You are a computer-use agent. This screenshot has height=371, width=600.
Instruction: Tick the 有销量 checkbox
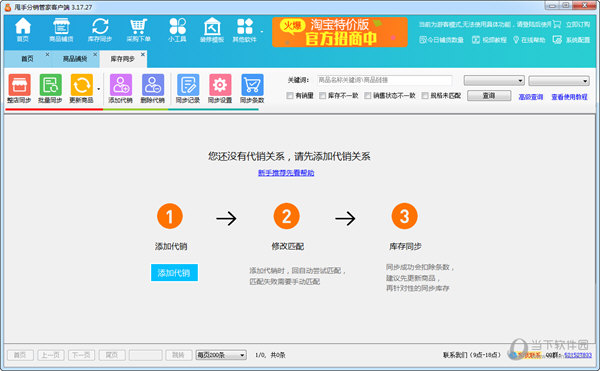pyautogui.click(x=290, y=96)
